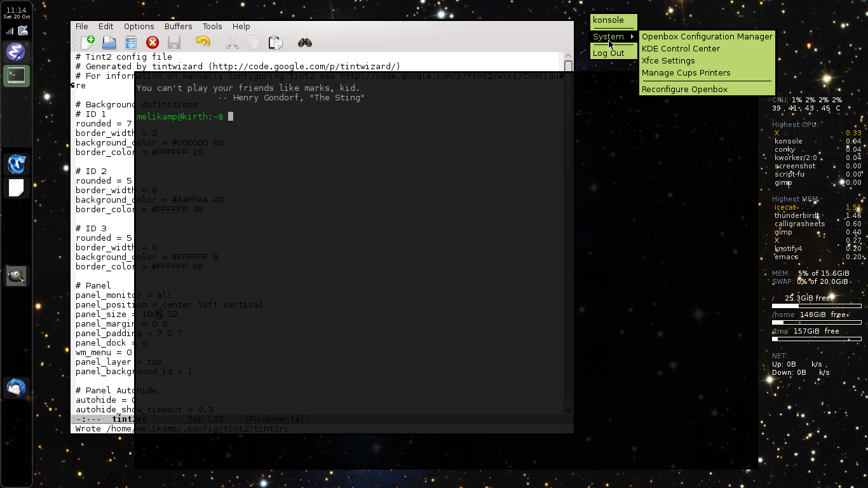Select Manage Cups Printers
This screenshot has width=868, height=488.
click(707, 73)
